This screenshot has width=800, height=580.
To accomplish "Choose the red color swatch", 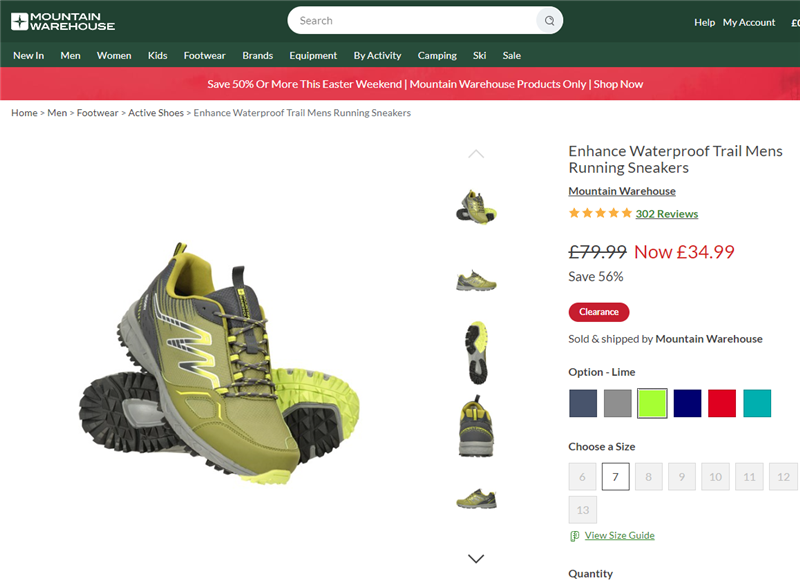I will point(722,403).
